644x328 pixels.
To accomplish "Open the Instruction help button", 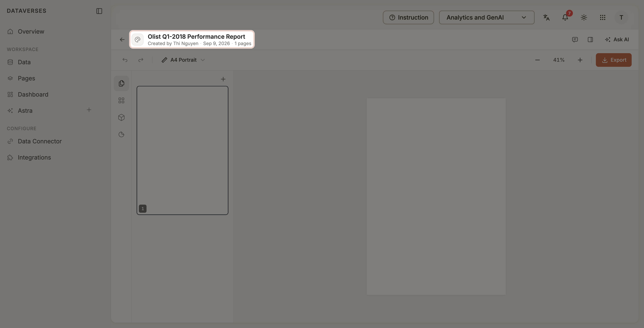I will coord(408,17).
